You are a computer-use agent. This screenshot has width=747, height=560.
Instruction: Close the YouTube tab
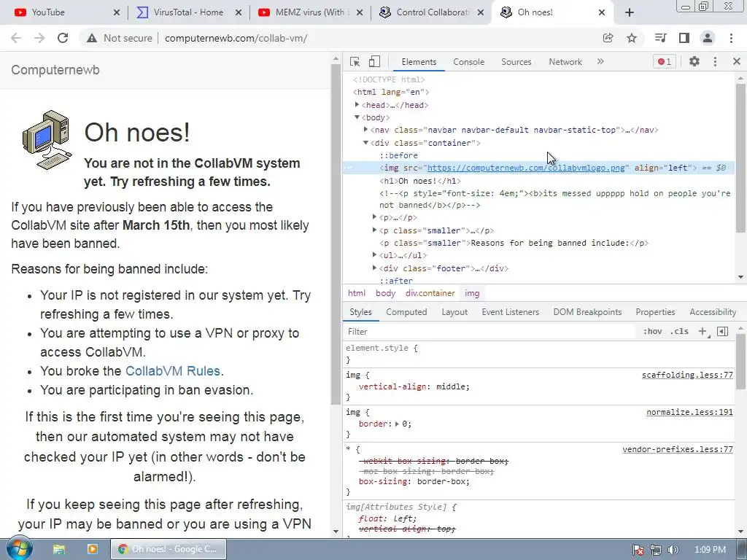pos(117,12)
